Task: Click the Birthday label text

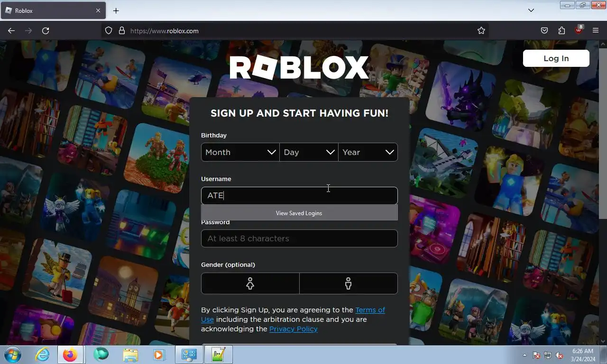Action: pyautogui.click(x=214, y=136)
